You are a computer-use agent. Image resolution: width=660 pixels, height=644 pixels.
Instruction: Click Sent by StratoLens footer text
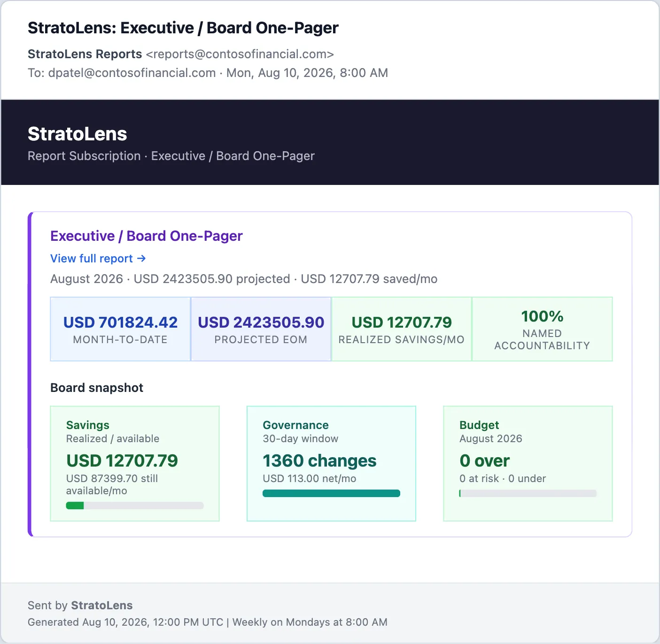80,606
